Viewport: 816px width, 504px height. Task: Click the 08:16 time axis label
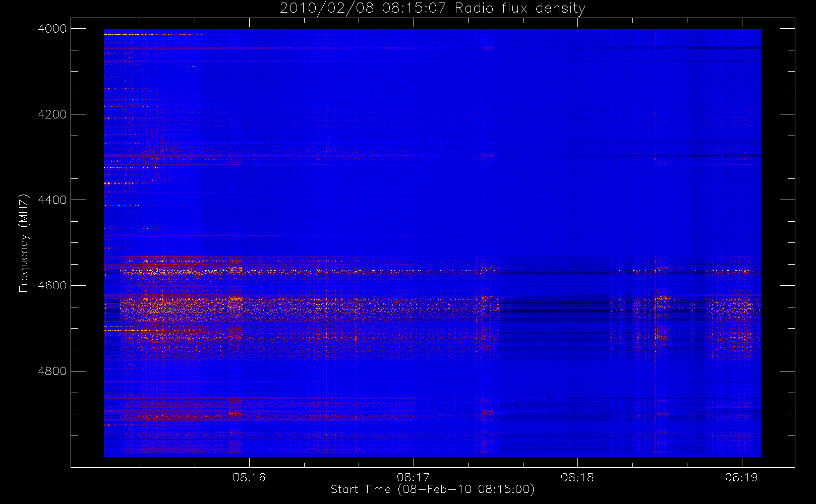249,477
